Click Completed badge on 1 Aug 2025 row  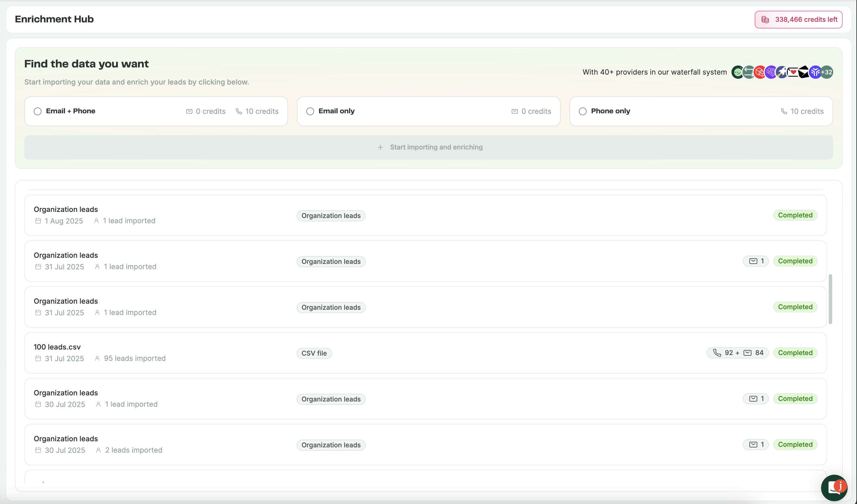(x=795, y=215)
